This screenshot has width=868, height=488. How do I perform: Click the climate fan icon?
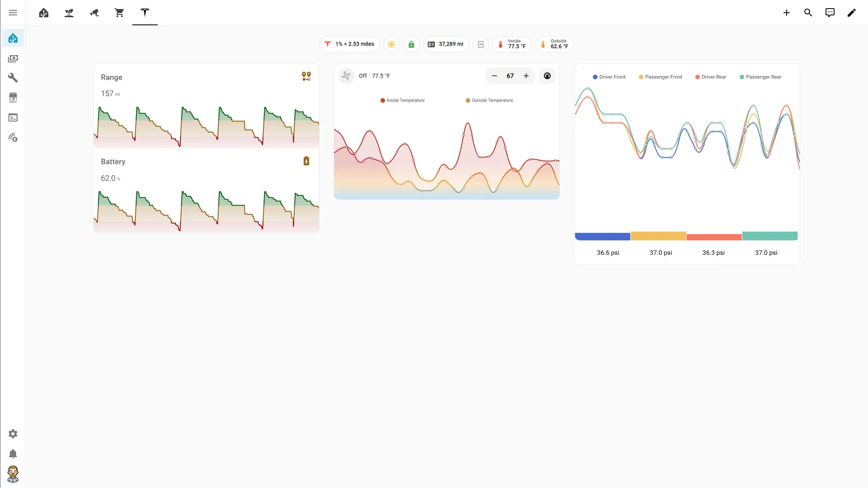346,76
